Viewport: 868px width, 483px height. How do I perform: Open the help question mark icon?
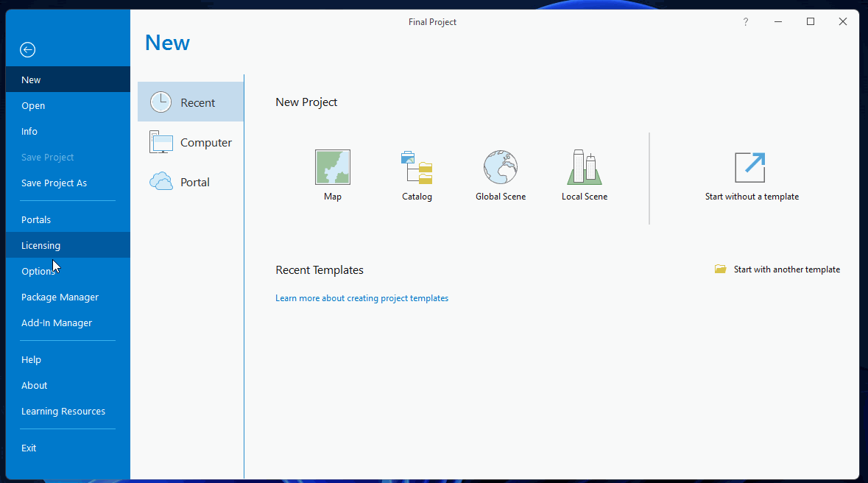(745, 22)
